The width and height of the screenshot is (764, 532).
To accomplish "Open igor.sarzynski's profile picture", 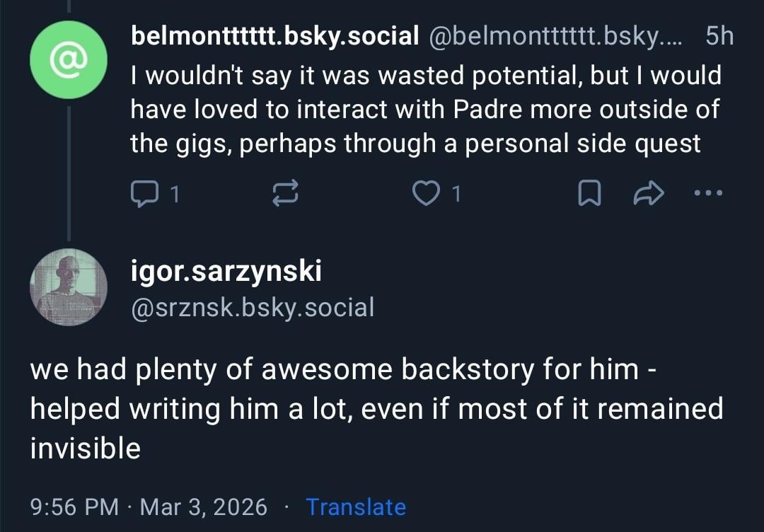I will (69, 287).
